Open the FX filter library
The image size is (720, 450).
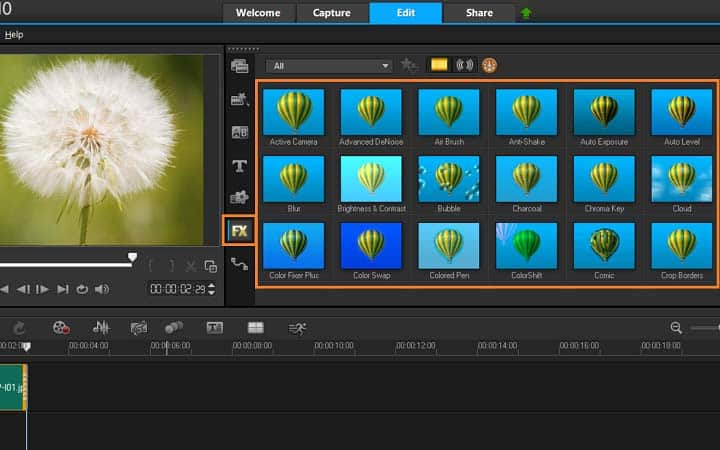239,231
